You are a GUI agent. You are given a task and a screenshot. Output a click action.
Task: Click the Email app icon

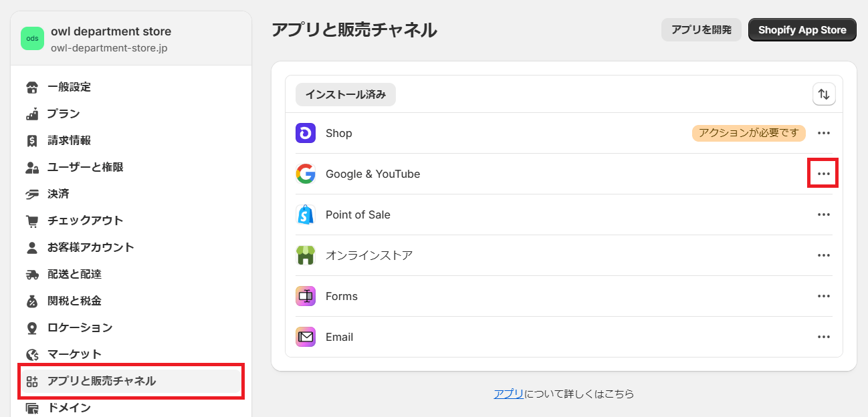[306, 337]
